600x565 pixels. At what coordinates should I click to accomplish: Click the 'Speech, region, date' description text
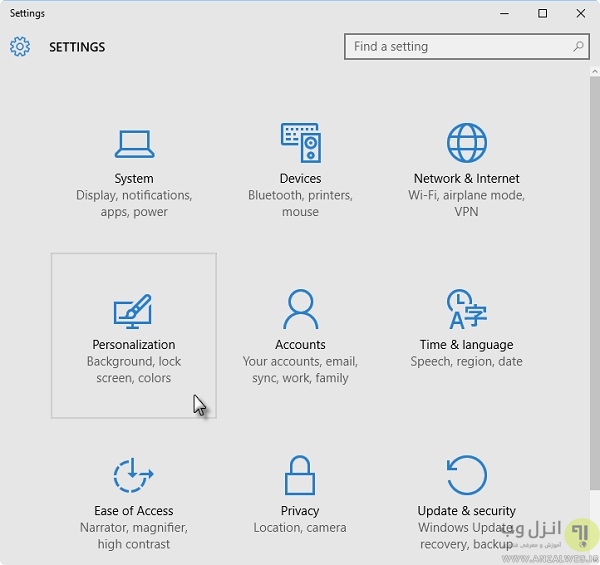pyautogui.click(x=466, y=362)
